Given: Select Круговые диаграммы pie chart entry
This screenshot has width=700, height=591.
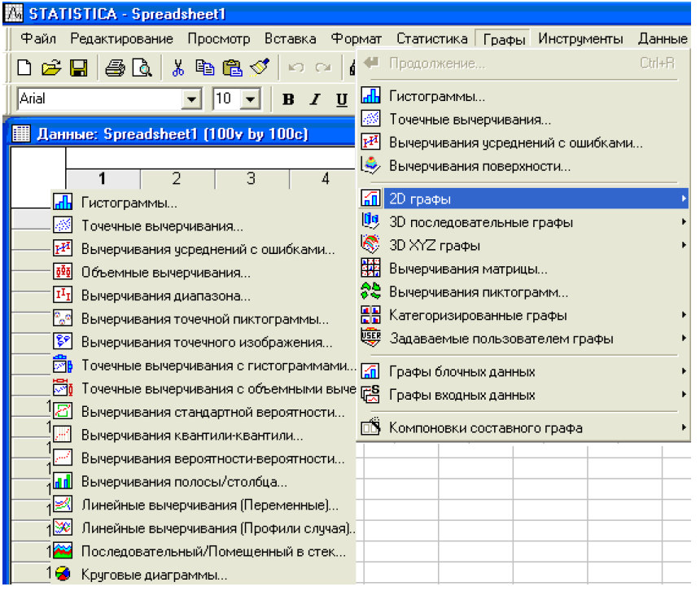Looking at the screenshot, I should click(203, 575).
